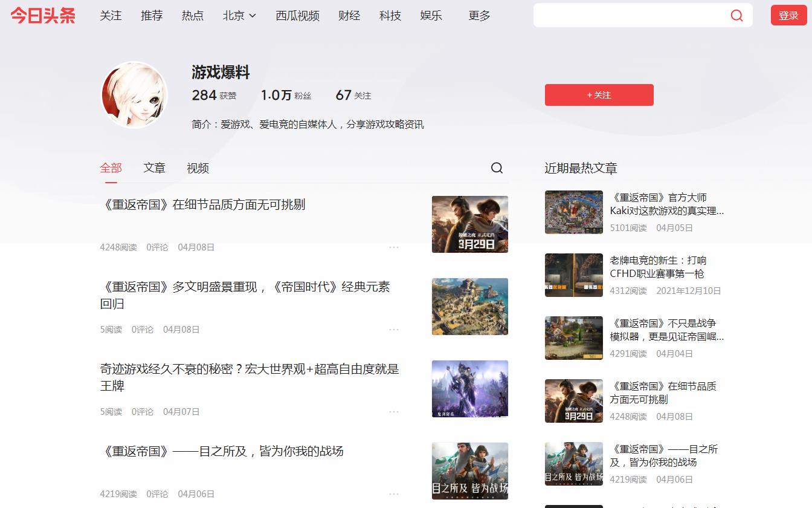Viewport: 812px width, 508px height.
Task: Click the 1.0万 粉丝 follower count
Action: pos(286,95)
